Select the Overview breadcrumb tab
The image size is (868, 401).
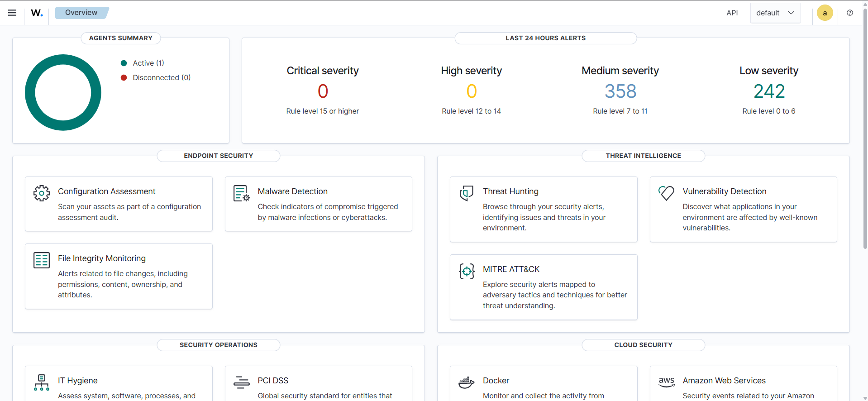(81, 13)
